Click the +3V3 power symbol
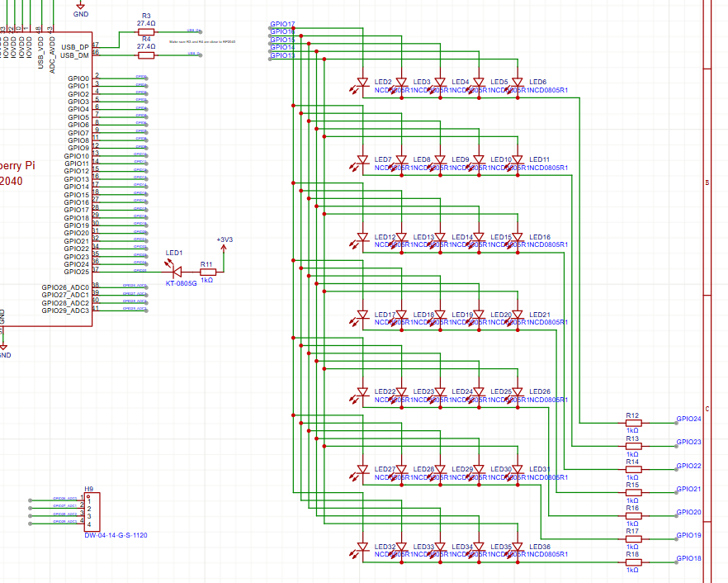Screen dimensions: 728x583 224,241
